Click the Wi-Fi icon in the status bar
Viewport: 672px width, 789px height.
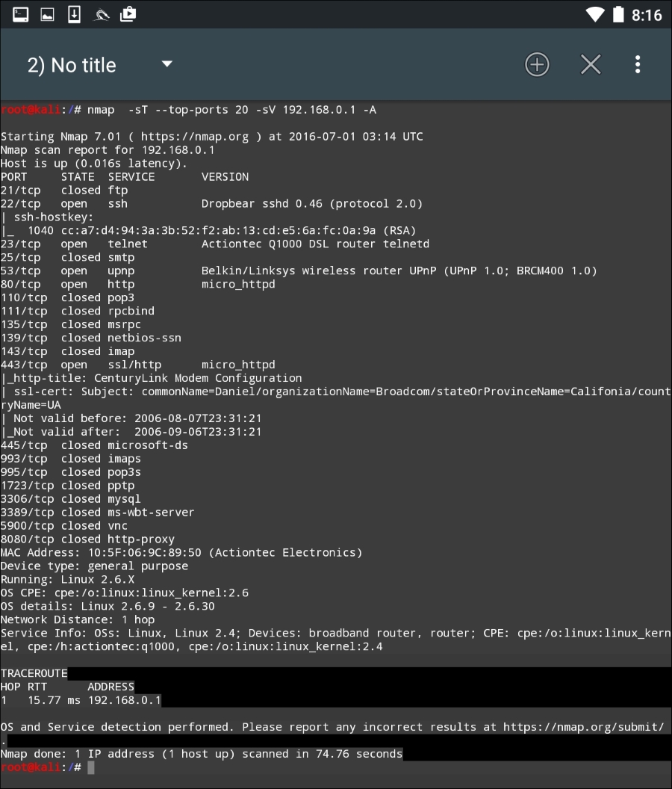pos(595,13)
